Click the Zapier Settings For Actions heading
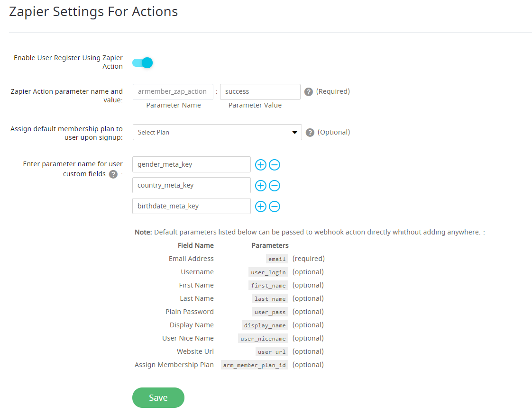The height and width of the screenshot is (414, 532). pyautogui.click(x=93, y=11)
